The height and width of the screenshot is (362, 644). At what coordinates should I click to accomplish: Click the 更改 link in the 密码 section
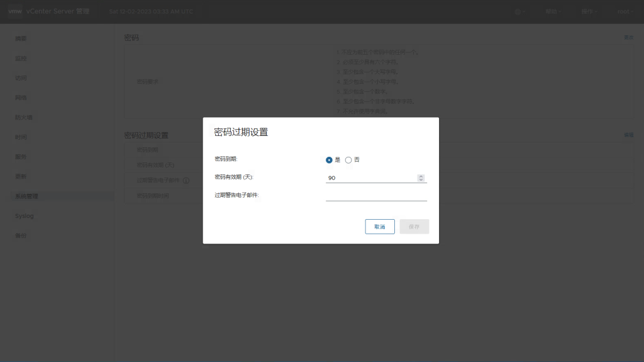(x=629, y=37)
